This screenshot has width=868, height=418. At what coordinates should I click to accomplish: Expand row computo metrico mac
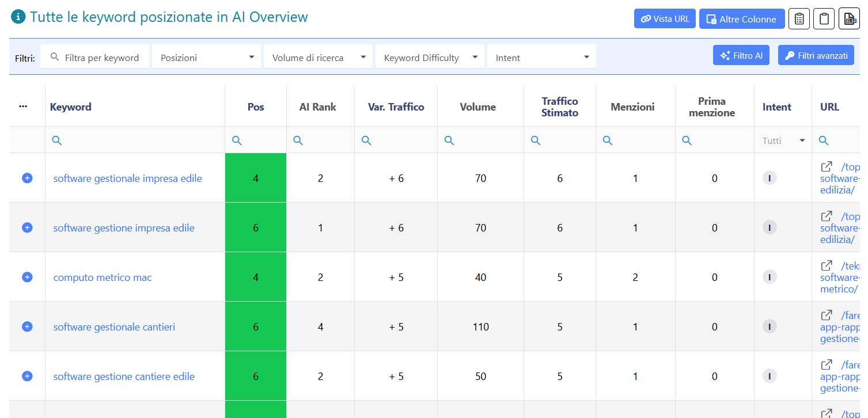click(x=27, y=277)
